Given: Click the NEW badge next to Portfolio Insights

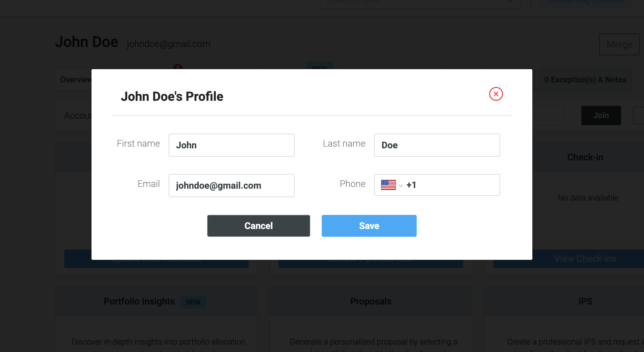Looking at the screenshot, I should pos(193,302).
